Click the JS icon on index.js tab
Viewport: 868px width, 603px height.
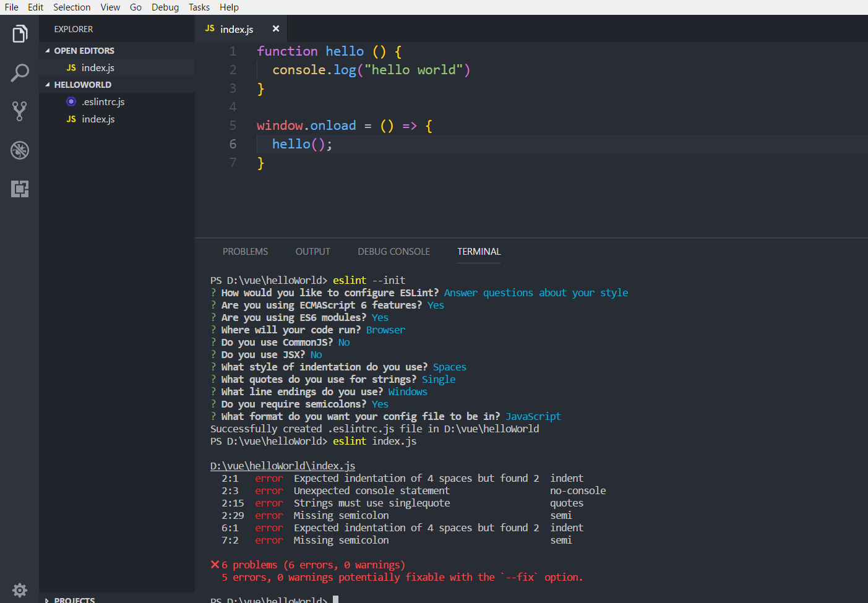pyautogui.click(x=210, y=28)
